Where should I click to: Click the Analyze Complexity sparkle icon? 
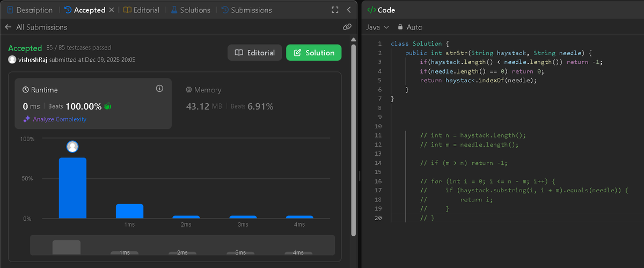(26, 119)
